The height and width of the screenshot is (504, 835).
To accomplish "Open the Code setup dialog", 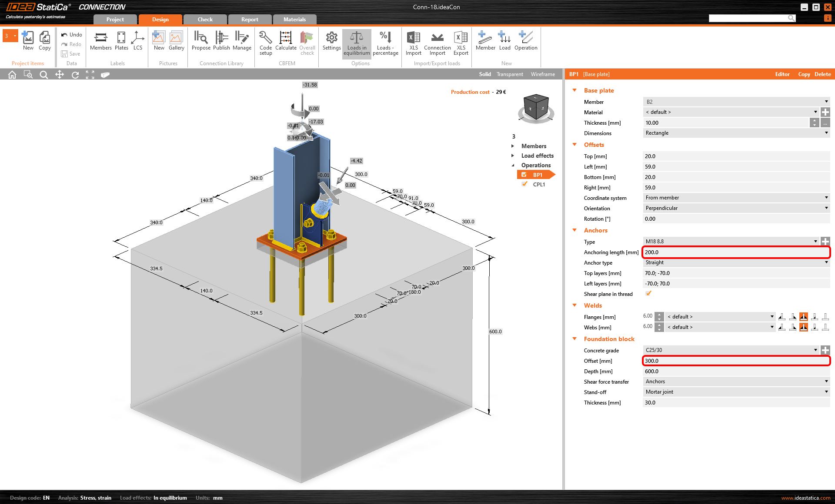I will coord(265,41).
